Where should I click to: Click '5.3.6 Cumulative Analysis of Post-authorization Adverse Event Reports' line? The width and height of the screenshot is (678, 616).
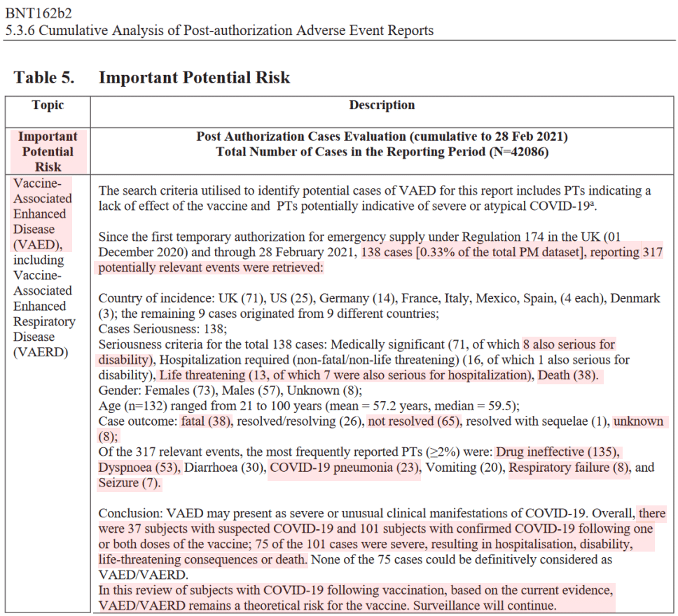(219, 30)
